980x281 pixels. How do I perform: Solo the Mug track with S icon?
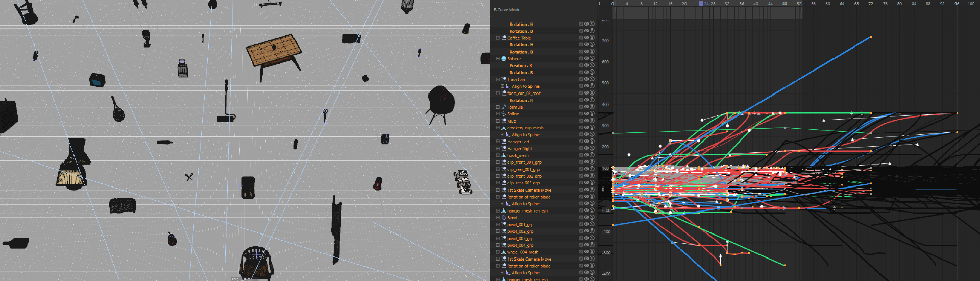[x=592, y=121]
